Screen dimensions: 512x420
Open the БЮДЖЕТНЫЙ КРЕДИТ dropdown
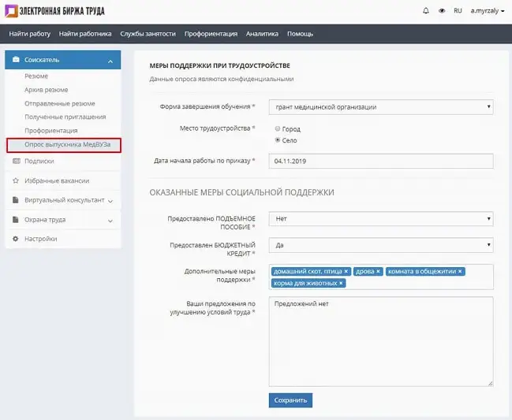tap(380, 245)
